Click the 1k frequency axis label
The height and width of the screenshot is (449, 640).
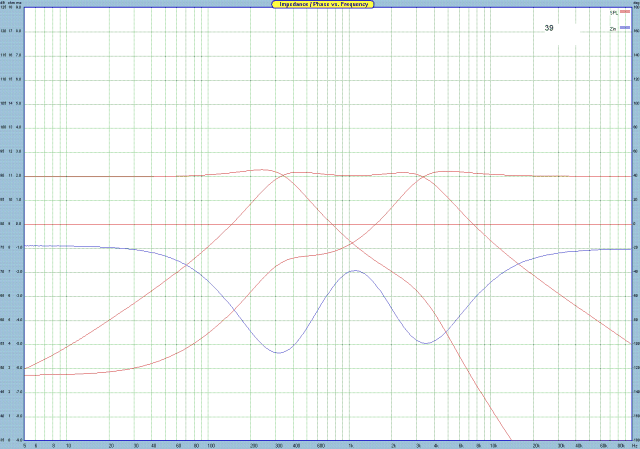(x=351, y=446)
